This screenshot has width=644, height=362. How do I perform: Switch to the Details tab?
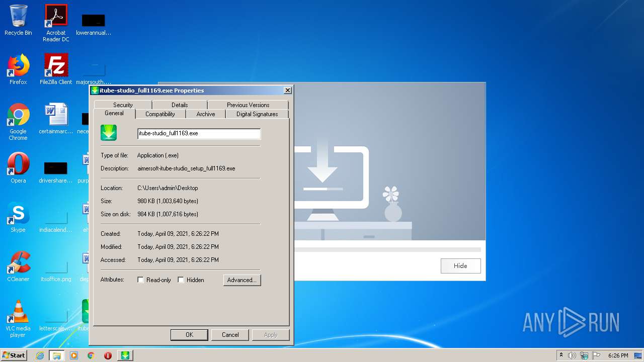coord(180,105)
